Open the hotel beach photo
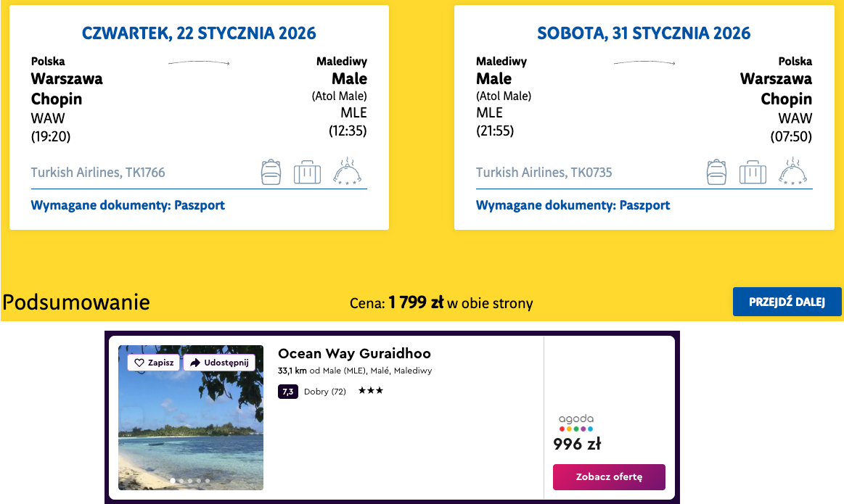The width and height of the screenshot is (844, 504). click(x=191, y=428)
